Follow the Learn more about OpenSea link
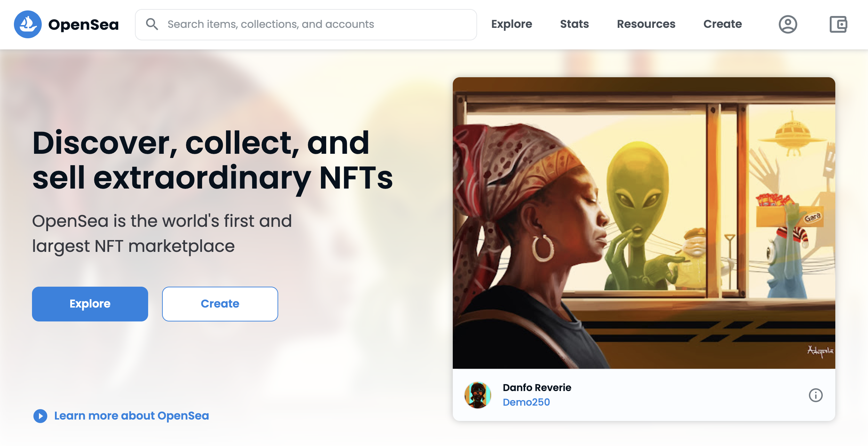The image size is (868, 446). tap(131, 416)
